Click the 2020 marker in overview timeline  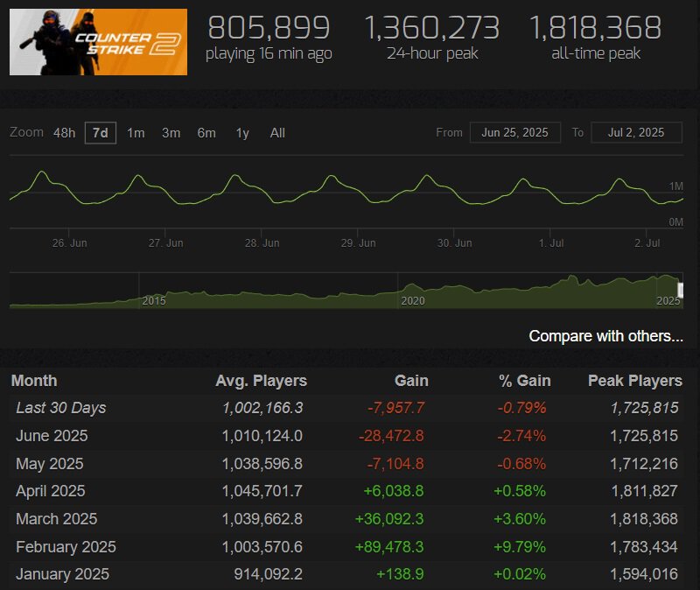click(x=412, y=300)
